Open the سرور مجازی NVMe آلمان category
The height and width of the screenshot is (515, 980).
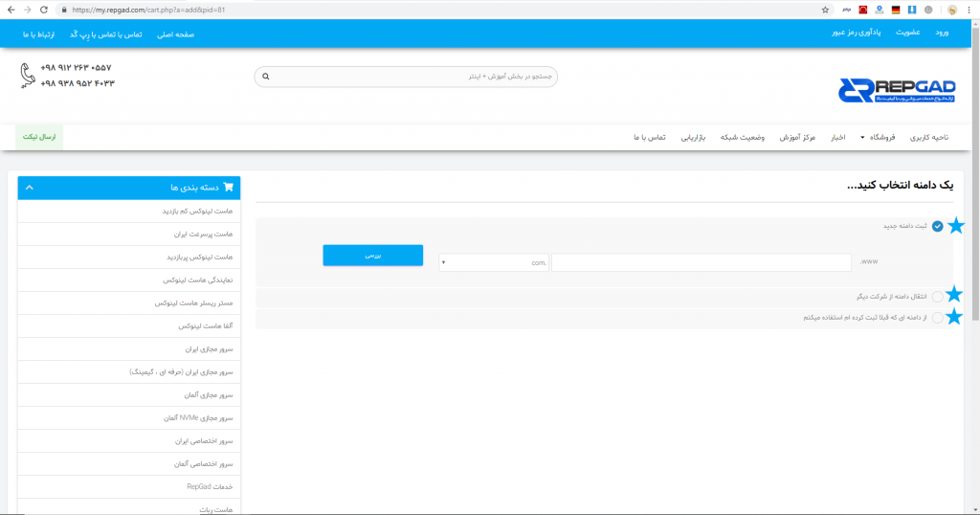[129, 417]
